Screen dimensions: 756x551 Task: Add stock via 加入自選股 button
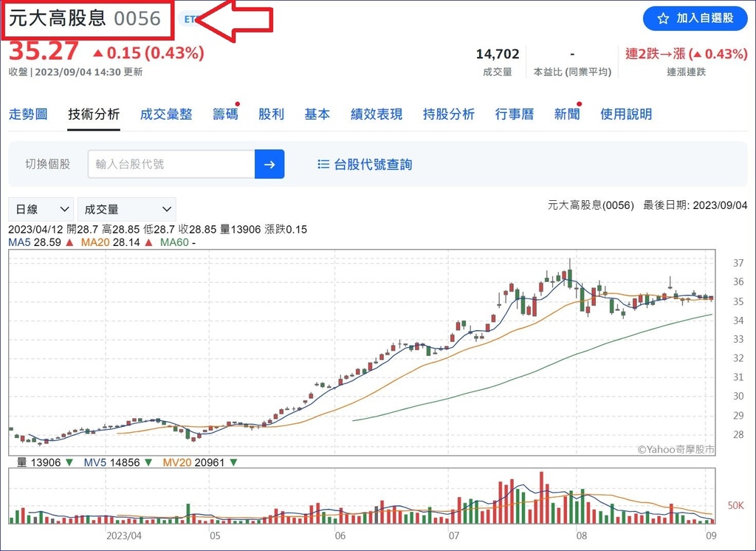695,18
